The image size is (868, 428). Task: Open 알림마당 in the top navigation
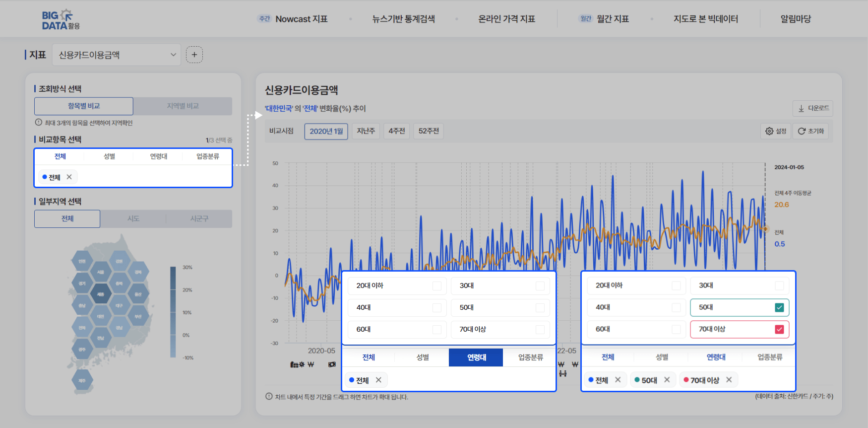(x=796, y=19)
